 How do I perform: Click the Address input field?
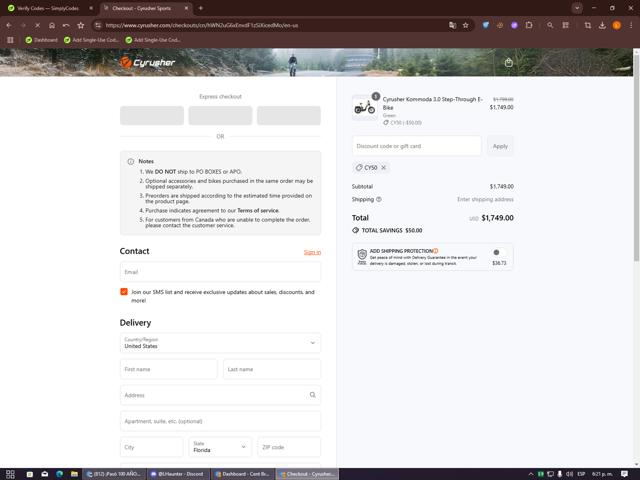tap(220, 395)
